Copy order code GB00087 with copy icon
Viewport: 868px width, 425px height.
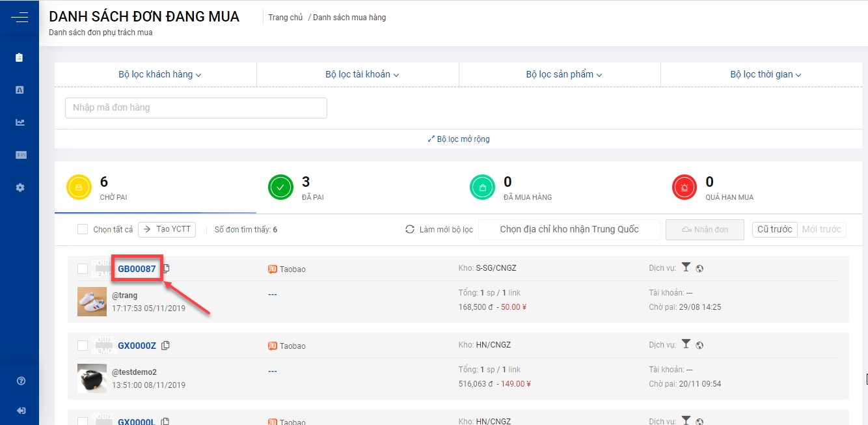[x=167, y=269]
